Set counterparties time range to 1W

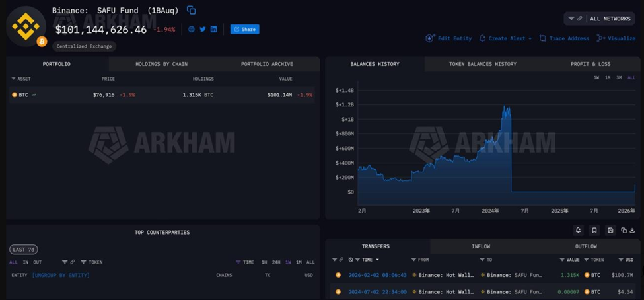coord(288,262)
